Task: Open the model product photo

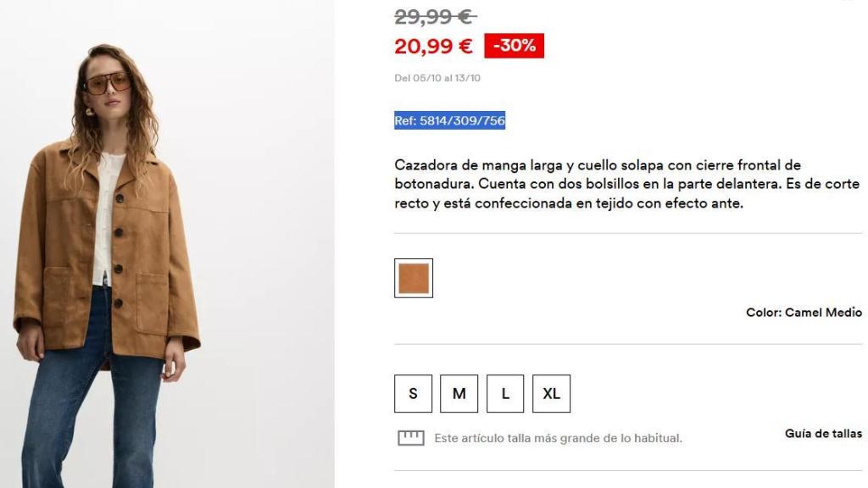Action: [x=167, y=244]
